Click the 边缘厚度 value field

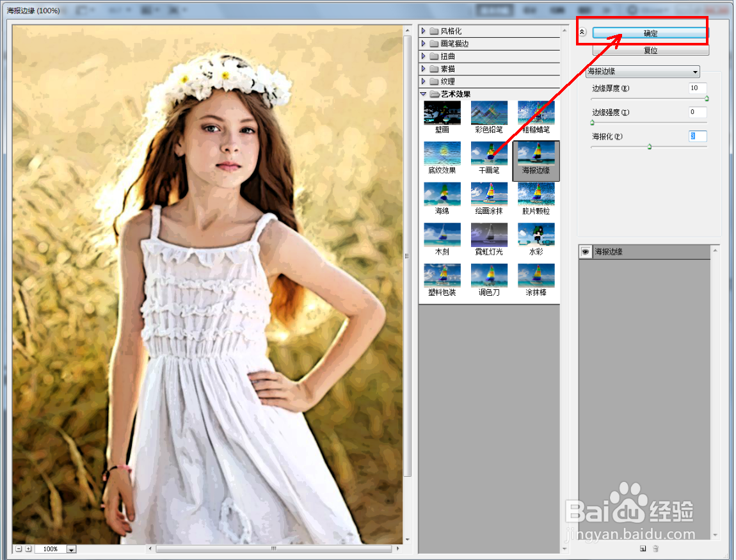pyautogui.click(x=698, y=88)
